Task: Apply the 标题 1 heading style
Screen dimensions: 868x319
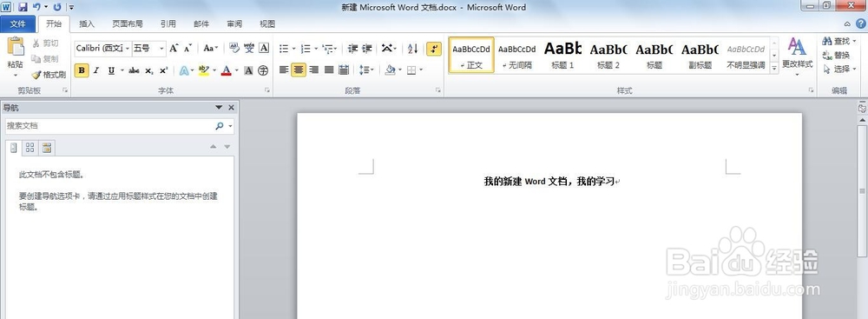Action: (562, 55)
